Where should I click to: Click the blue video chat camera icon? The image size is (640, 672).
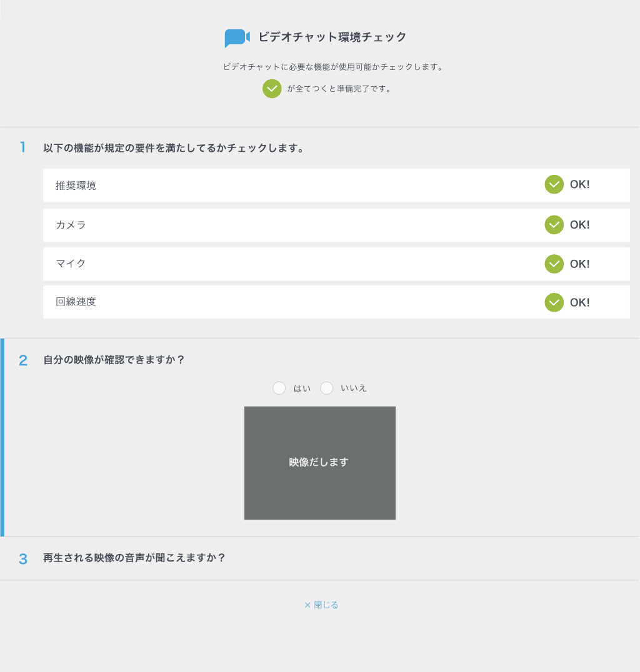[237, 37]
